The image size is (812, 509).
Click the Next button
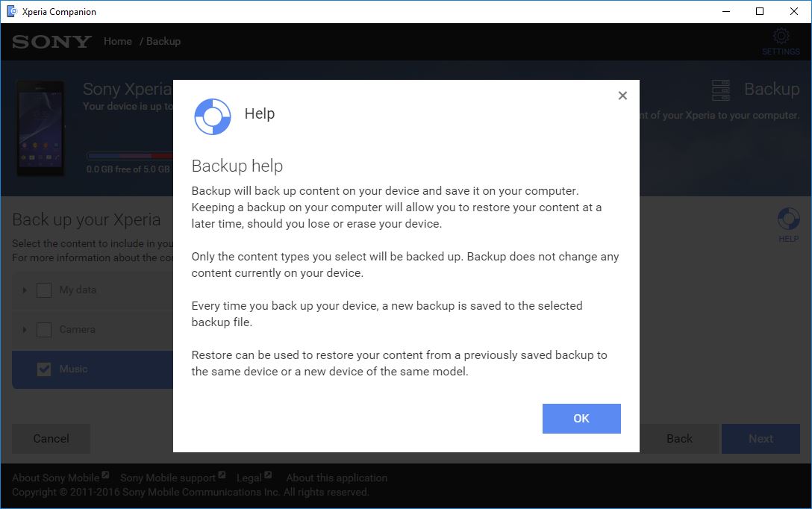pos(761,439)
